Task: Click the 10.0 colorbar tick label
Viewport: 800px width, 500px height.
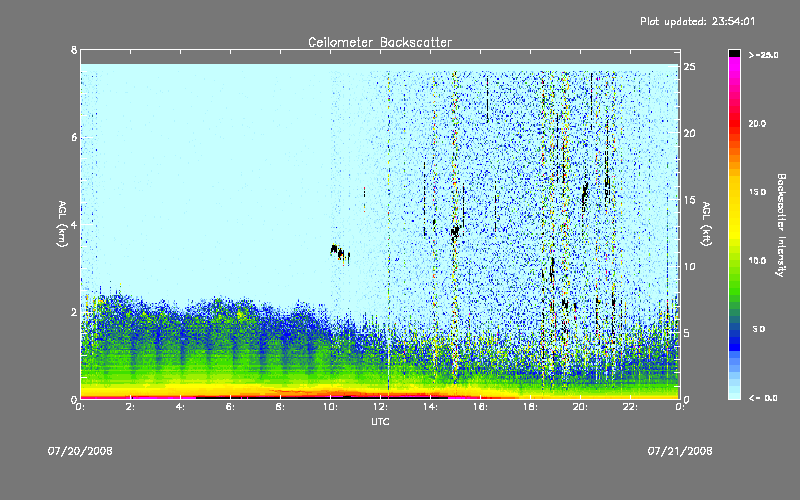Action: (x=757, y=260)
